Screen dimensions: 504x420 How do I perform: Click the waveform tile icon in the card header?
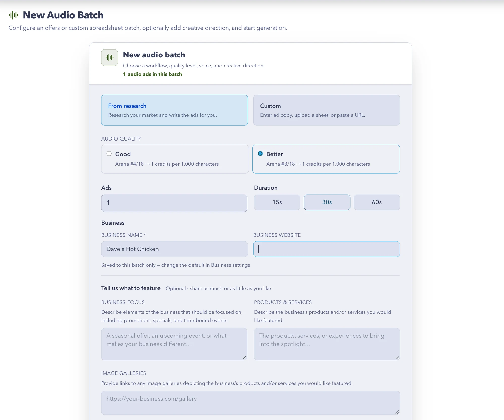click(109, 58)
